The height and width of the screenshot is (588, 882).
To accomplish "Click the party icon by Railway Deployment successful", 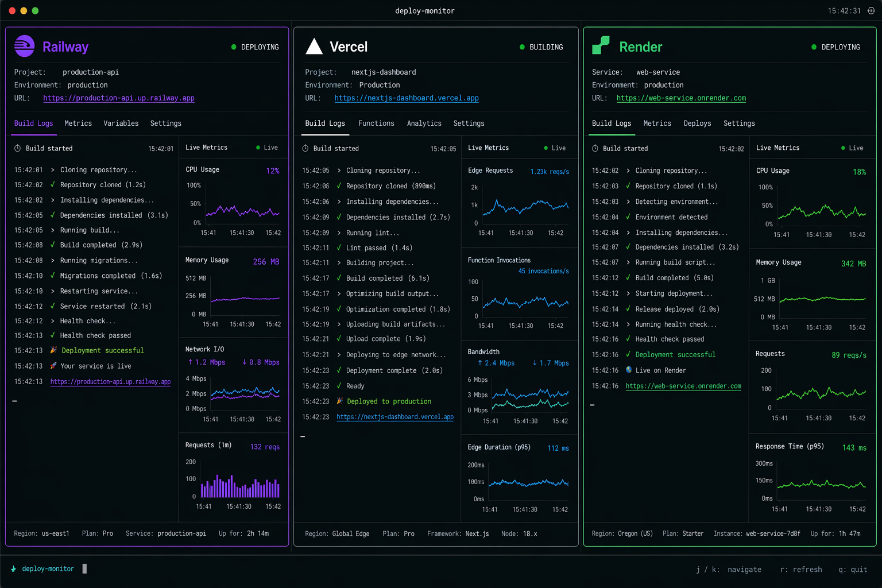I will (x=53, y=350).
